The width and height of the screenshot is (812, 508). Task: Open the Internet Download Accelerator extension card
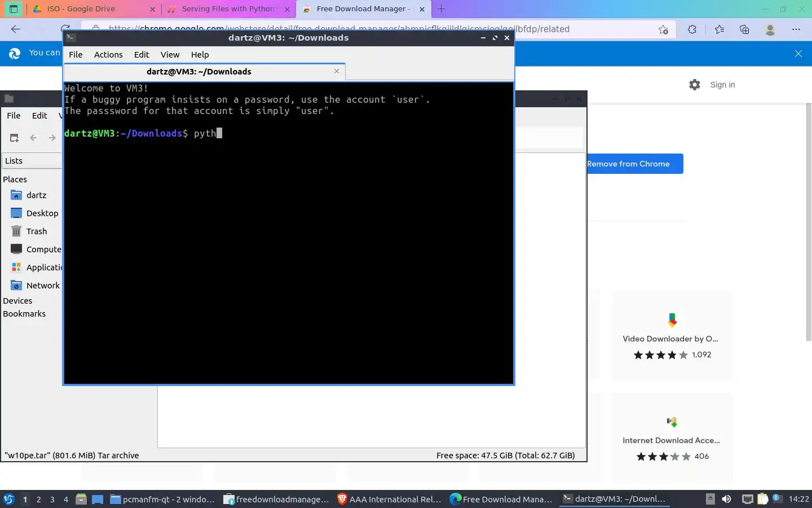671,437
